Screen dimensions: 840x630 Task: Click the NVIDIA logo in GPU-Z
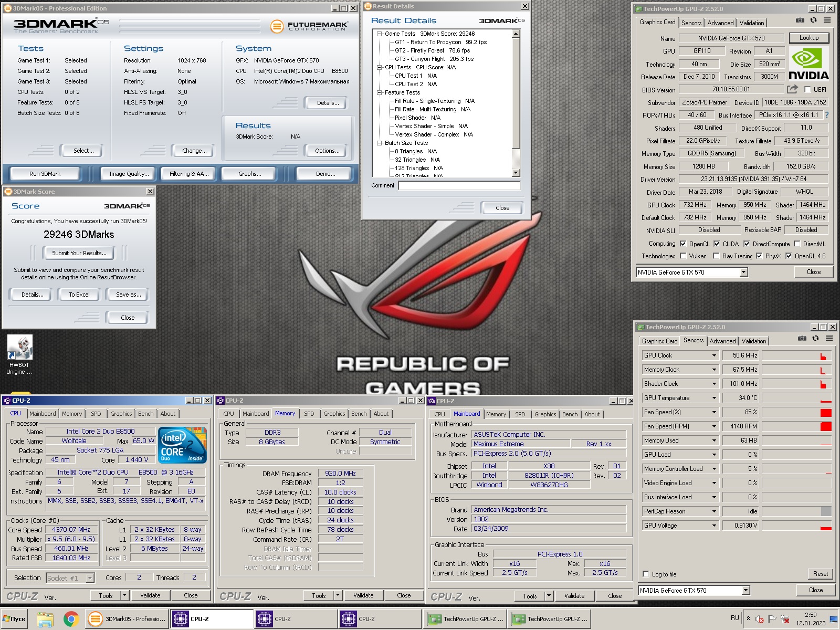[808, 63]
